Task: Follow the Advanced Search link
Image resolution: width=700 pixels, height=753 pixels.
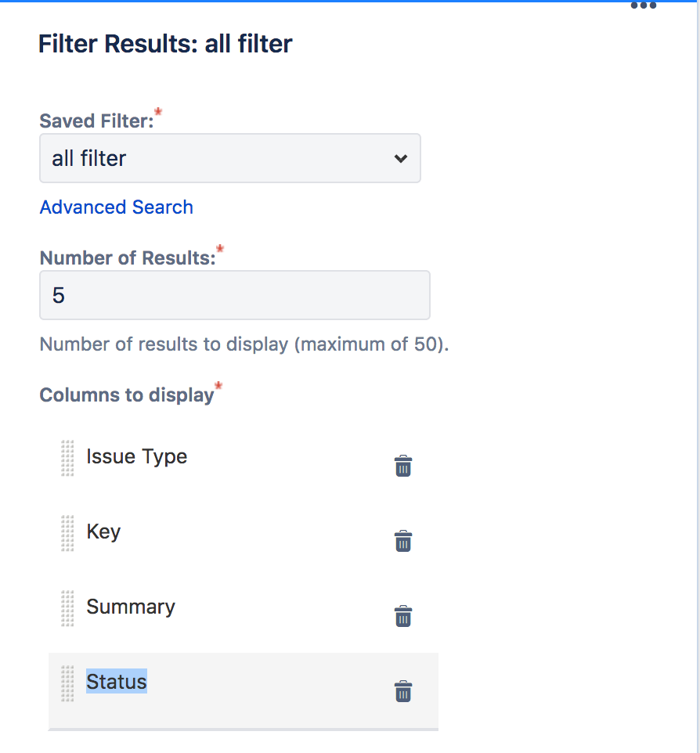Action: tap(117, 207)
